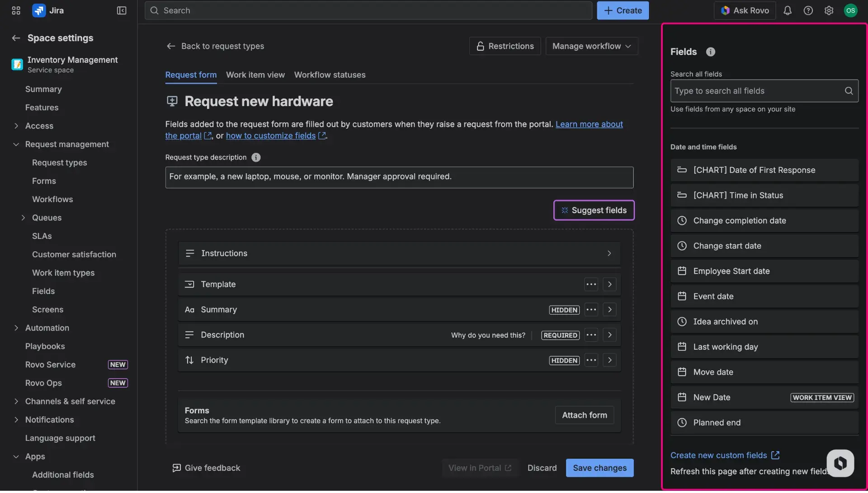Click the request type description text box

coord(399,177)
